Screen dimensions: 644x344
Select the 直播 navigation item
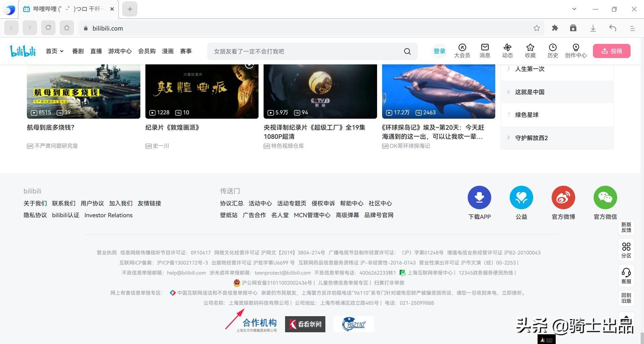coord(96,51)
